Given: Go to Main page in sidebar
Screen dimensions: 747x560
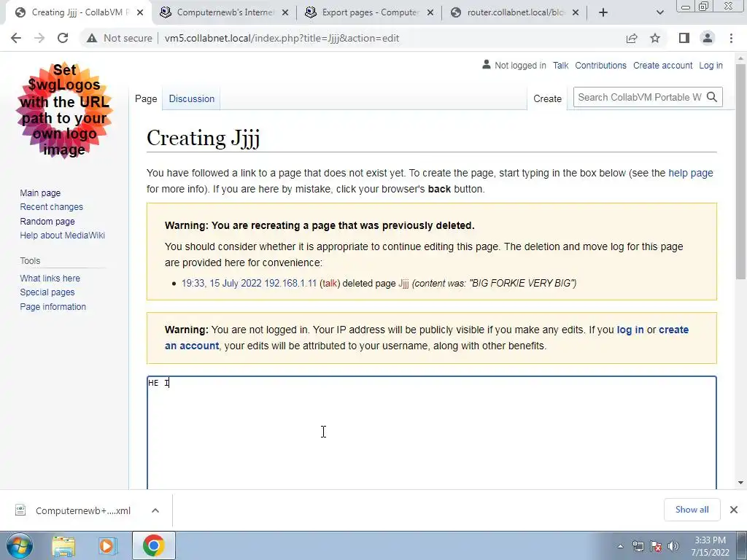Looking at the screenshot, I should (x=40, y=192).
